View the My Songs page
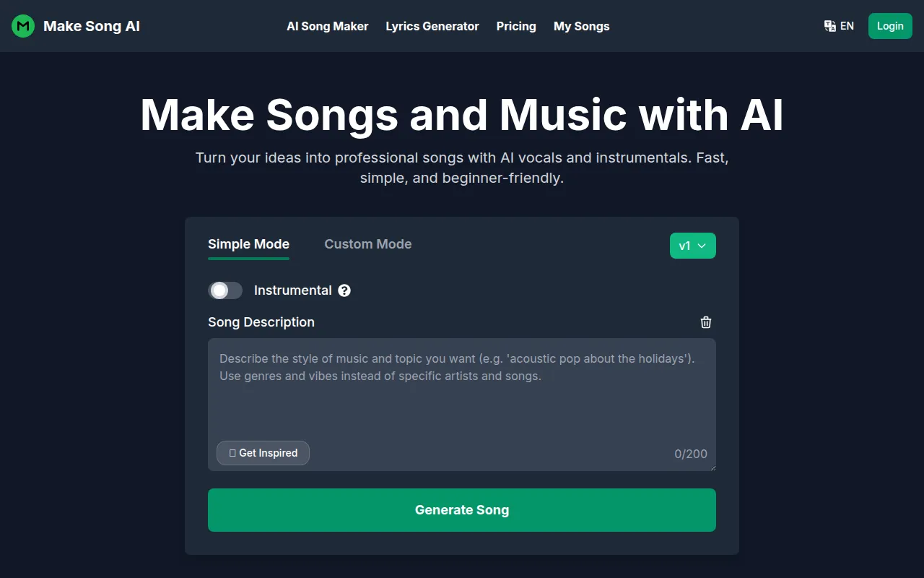Screen dimensions: 924x578 pyautogui.click(x=581, y=26)
